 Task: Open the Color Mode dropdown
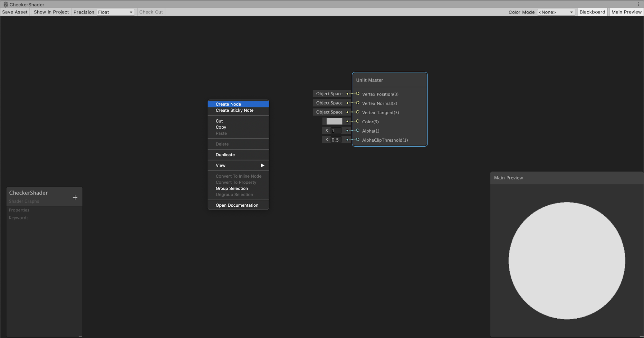coord(556,12)
